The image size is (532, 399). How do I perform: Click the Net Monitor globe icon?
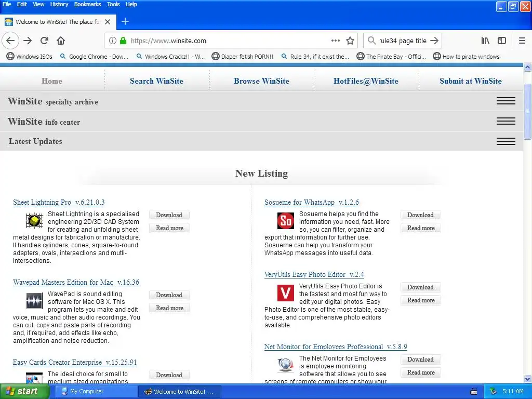(x=286, y=365)
